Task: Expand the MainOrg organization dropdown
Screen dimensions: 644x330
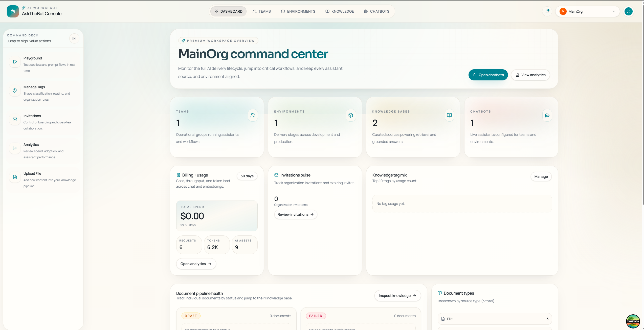Action: (587, 11)
